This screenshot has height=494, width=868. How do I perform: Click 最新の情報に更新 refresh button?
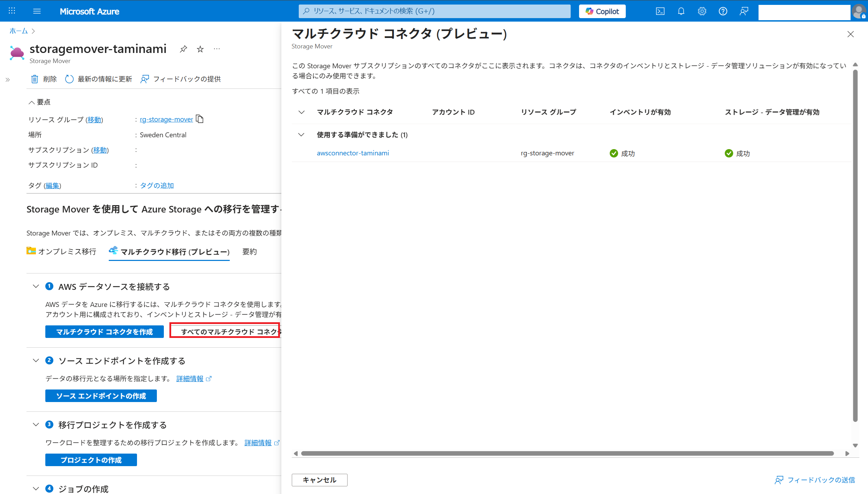(x=99, y=79)
